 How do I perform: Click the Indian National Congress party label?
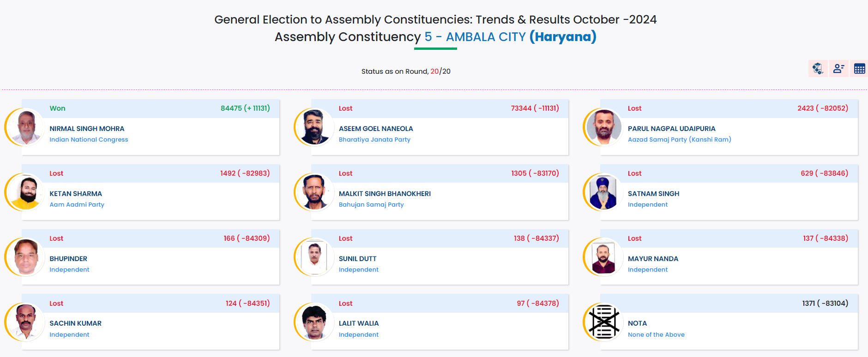point(89,140)
